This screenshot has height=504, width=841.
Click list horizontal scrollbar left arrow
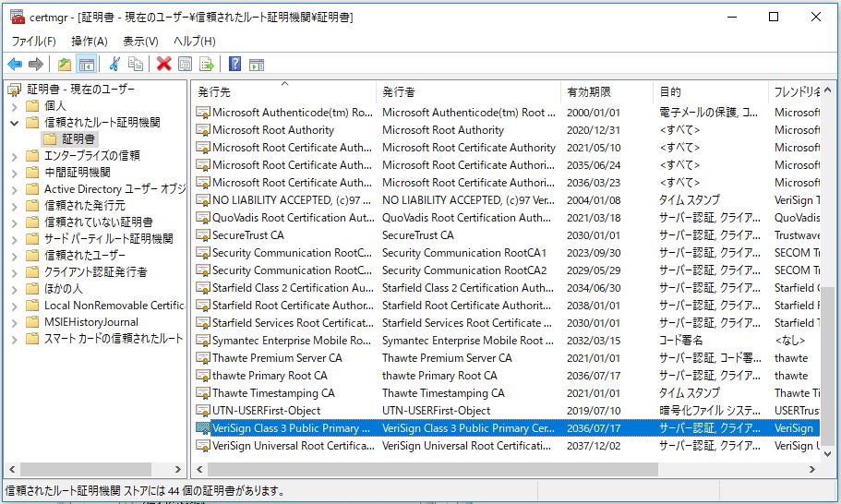point(199,469)
